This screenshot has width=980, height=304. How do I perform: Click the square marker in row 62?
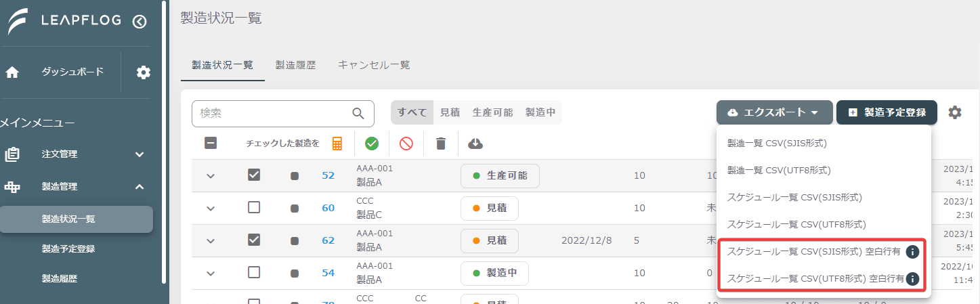click(x=295, y=240)
